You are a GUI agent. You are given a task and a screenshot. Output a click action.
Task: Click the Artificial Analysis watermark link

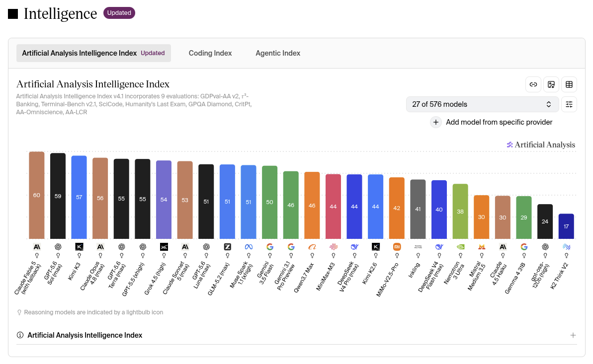[x=541, y=145]
